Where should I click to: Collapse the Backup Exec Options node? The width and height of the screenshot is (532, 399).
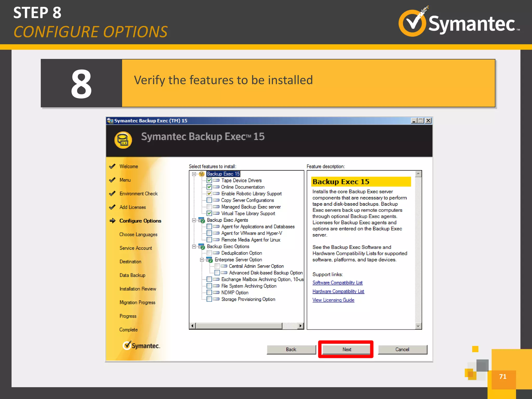(194, 247)
